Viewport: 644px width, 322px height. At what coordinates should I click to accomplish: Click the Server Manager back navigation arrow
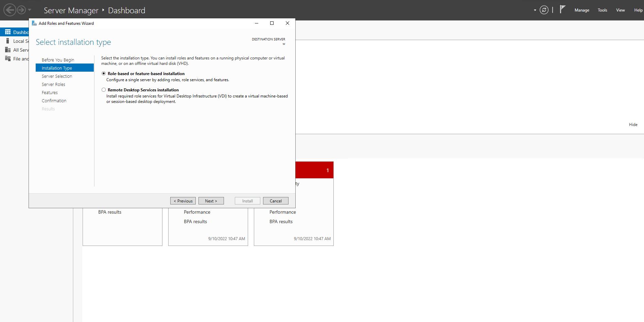pos(10,10)
